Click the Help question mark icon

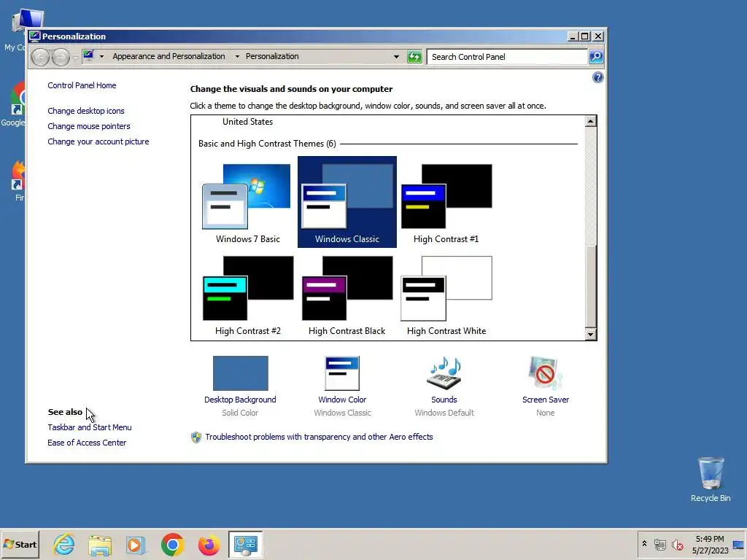pos(598,77)
